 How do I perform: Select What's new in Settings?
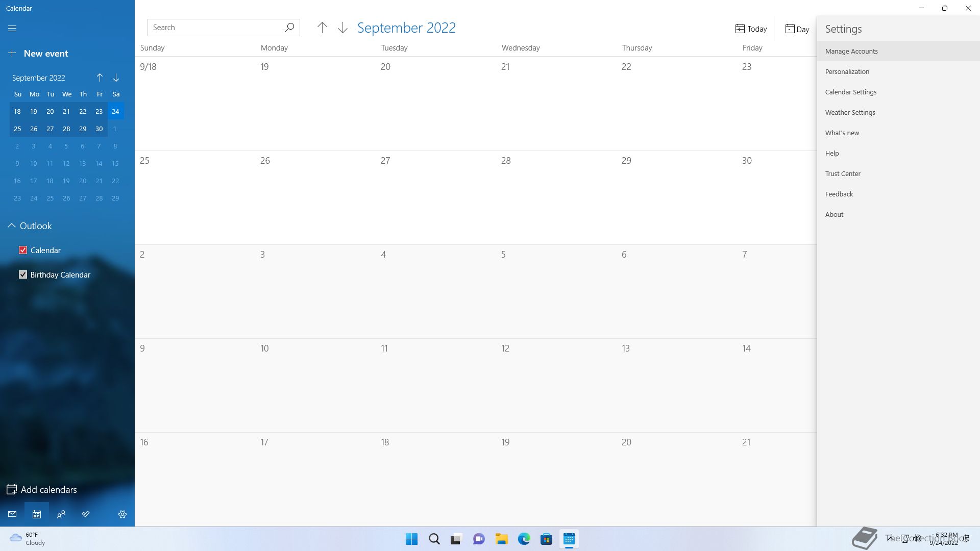tap(898, 133)
